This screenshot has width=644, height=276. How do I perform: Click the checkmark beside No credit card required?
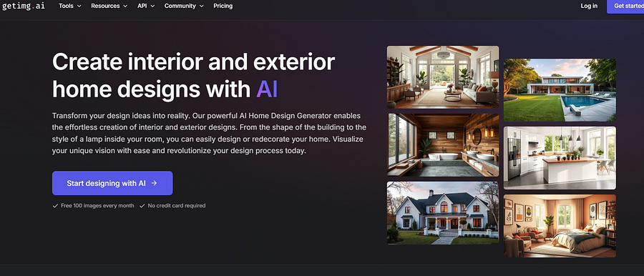pos(142,206)
